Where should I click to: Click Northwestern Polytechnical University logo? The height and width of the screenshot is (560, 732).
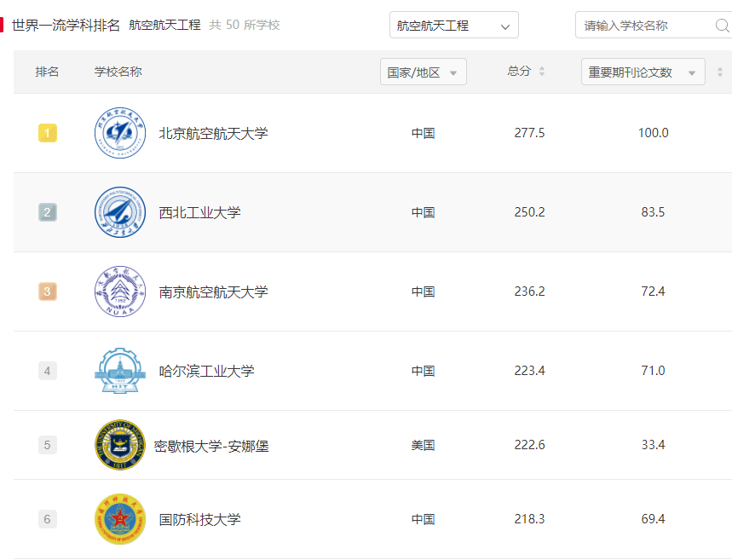coord(120,212)
